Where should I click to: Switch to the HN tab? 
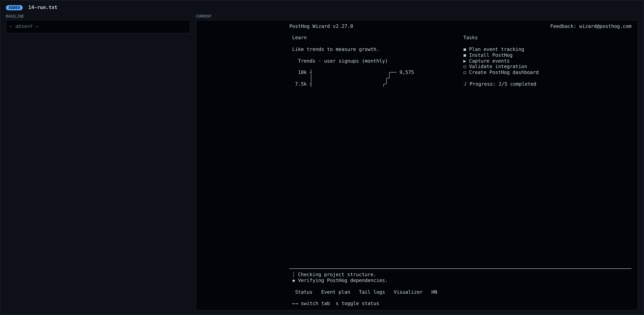click(x=434, y=292)
